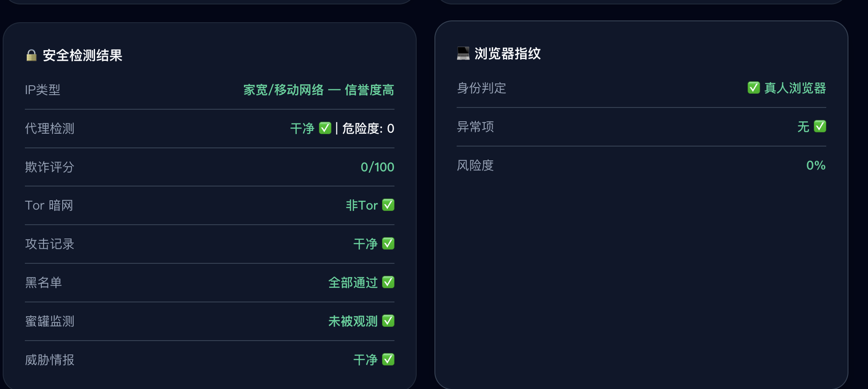Click the 蜜罐监测 row label
868x389 pixels.
click(x=50, y=321)
